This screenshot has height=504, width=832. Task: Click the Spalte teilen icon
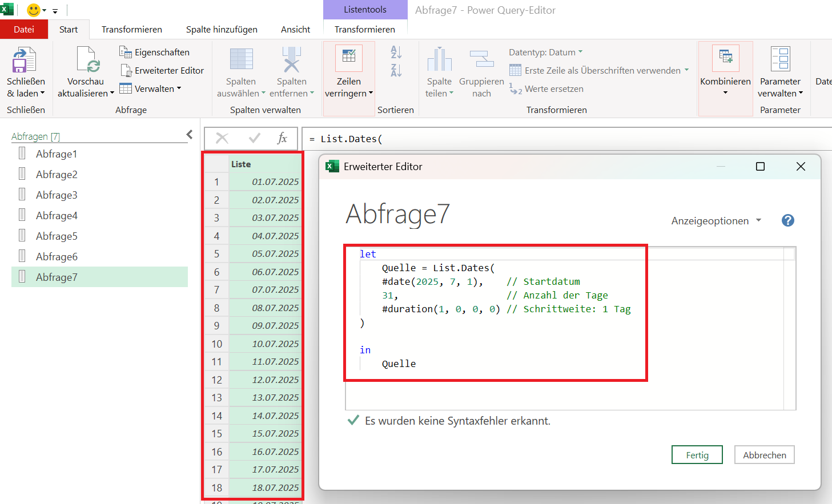tap(439, 60)
